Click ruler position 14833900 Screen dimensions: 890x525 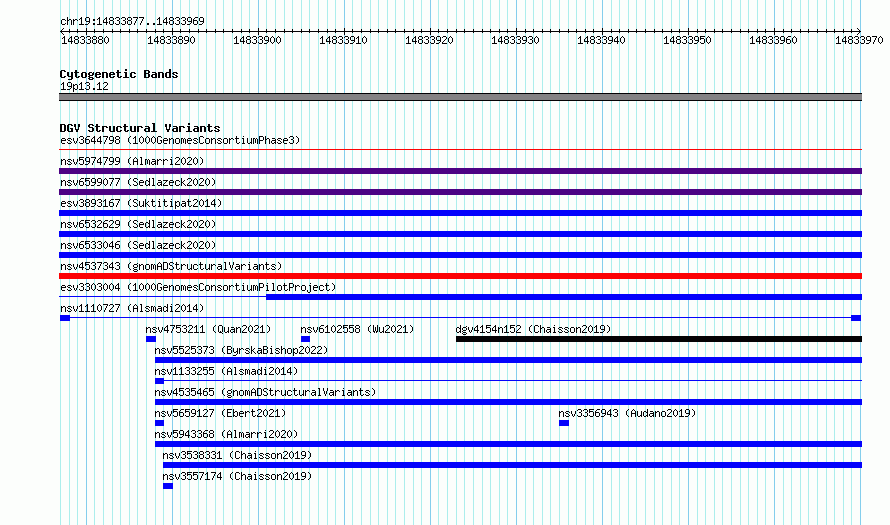pos(257,40)
